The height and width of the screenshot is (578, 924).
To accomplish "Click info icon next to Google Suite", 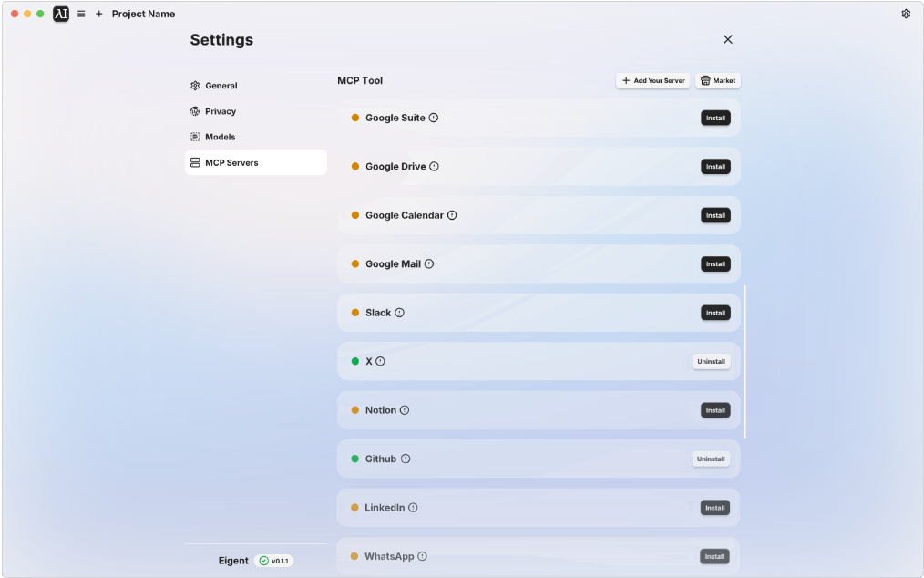I will [434, 118].
